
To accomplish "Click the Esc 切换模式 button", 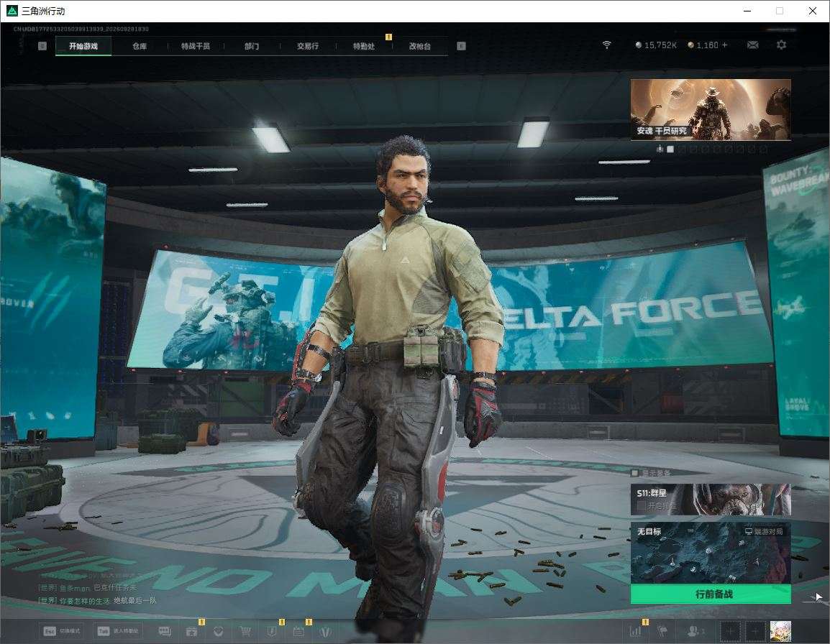I will (62, 631).
